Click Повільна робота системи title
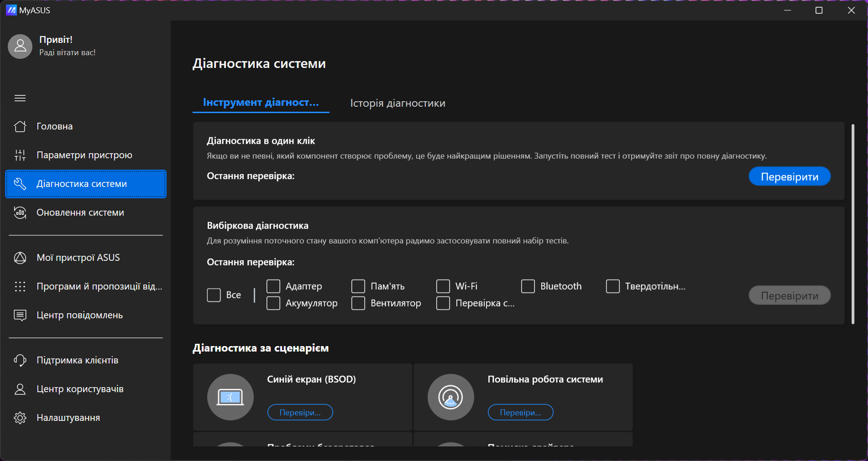The image size is (868, 461). [545, 379]
